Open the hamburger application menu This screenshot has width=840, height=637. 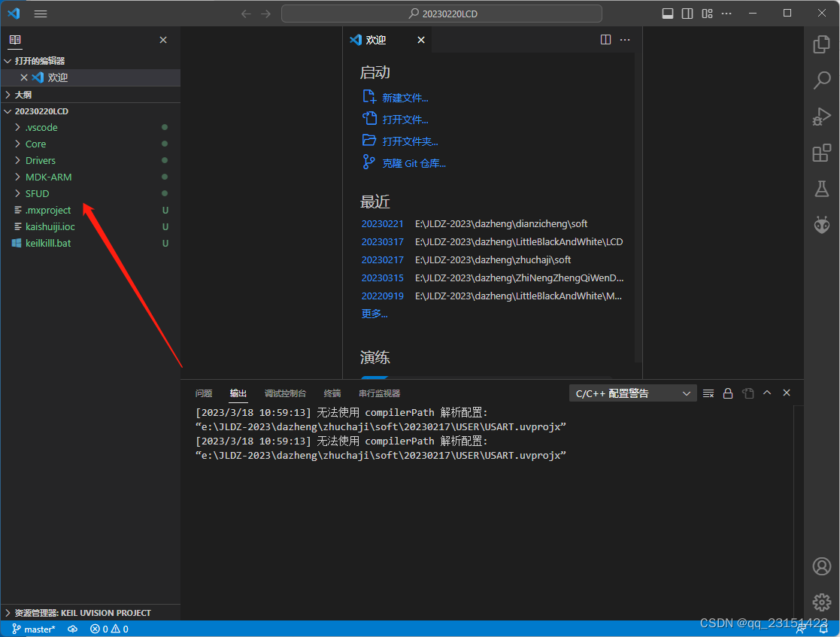[x=41, y=14]
